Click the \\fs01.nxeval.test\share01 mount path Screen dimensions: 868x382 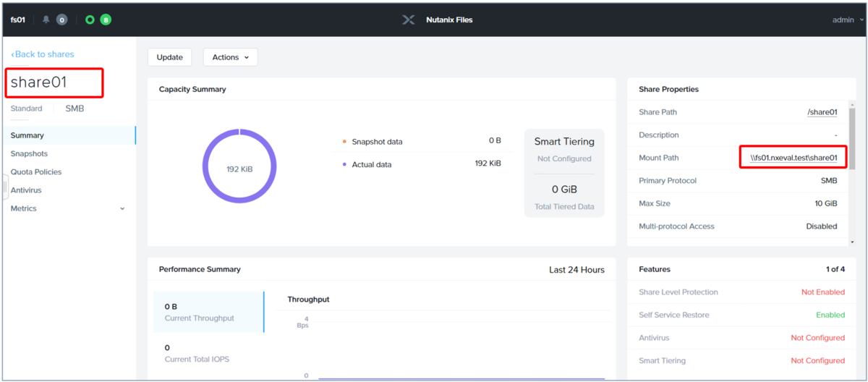pos(793,158)
